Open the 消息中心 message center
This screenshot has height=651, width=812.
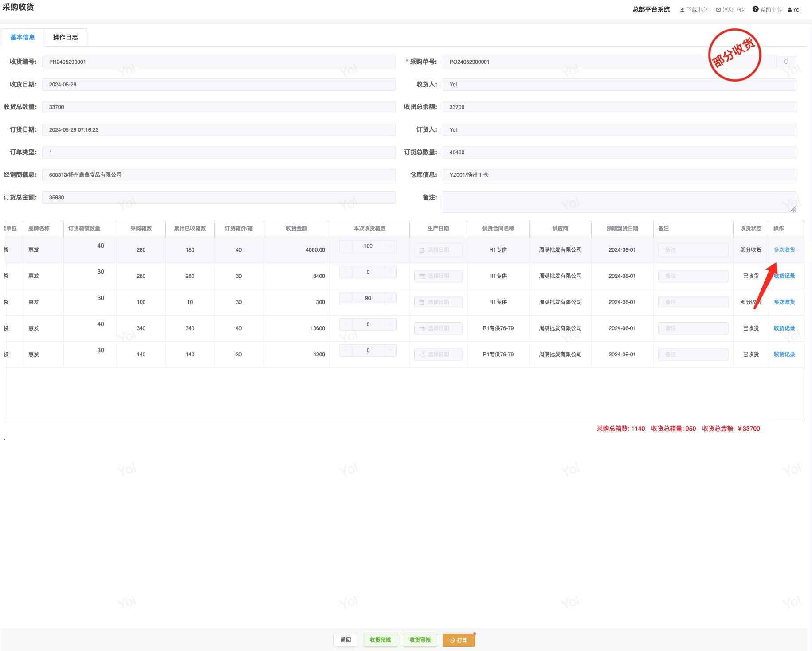click(730, 10)
